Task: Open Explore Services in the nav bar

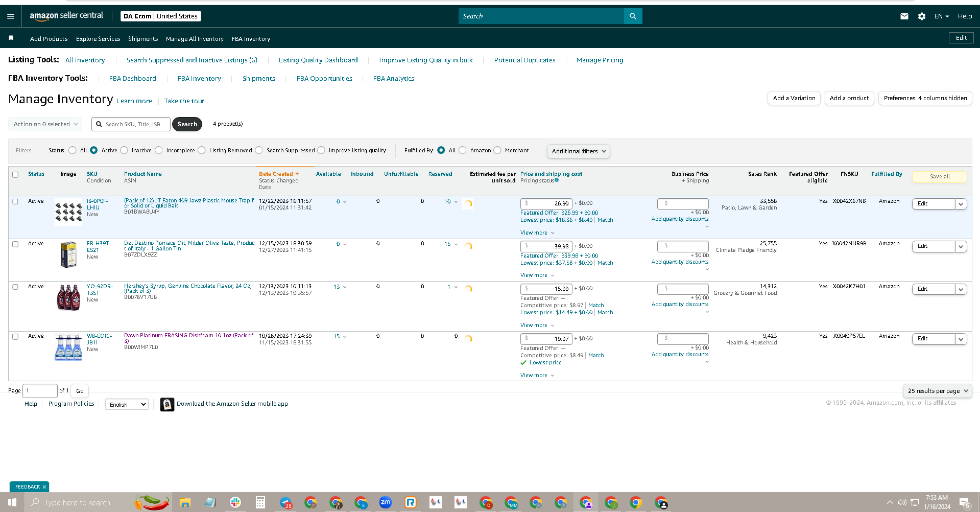Action: tap(98, 39)
